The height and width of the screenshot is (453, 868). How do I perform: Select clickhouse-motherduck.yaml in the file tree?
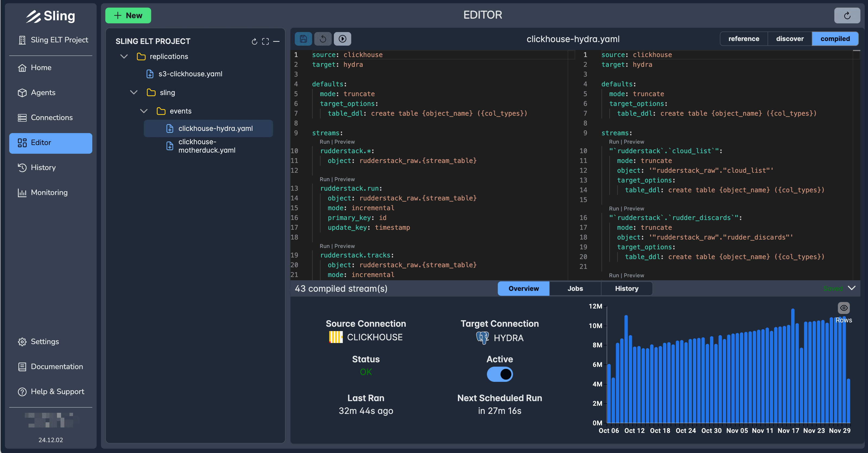[207, 146]
